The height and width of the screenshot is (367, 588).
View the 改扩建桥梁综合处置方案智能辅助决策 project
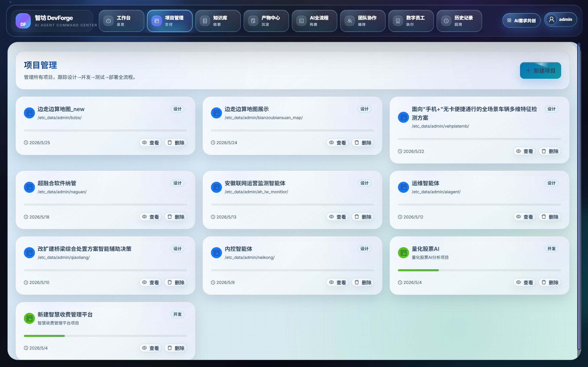point(151,282)
